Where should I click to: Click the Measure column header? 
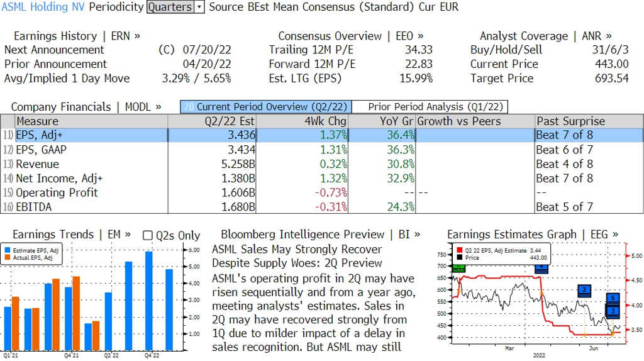[x=91, y=121]
